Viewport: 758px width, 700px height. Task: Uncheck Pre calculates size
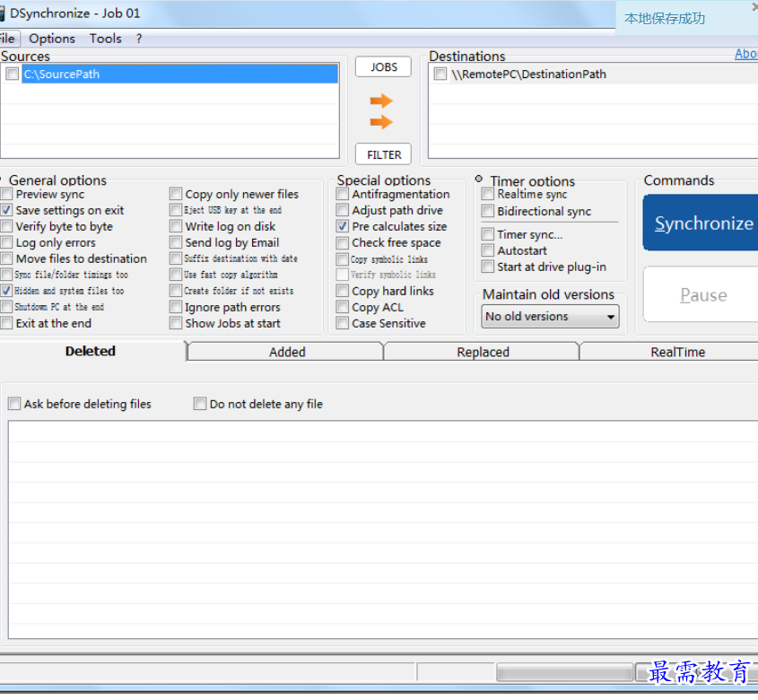coord(343,226)
